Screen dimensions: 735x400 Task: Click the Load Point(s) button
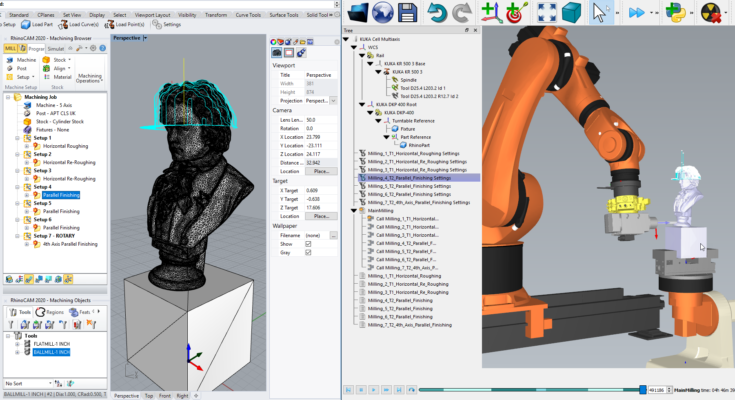(124, 24)
